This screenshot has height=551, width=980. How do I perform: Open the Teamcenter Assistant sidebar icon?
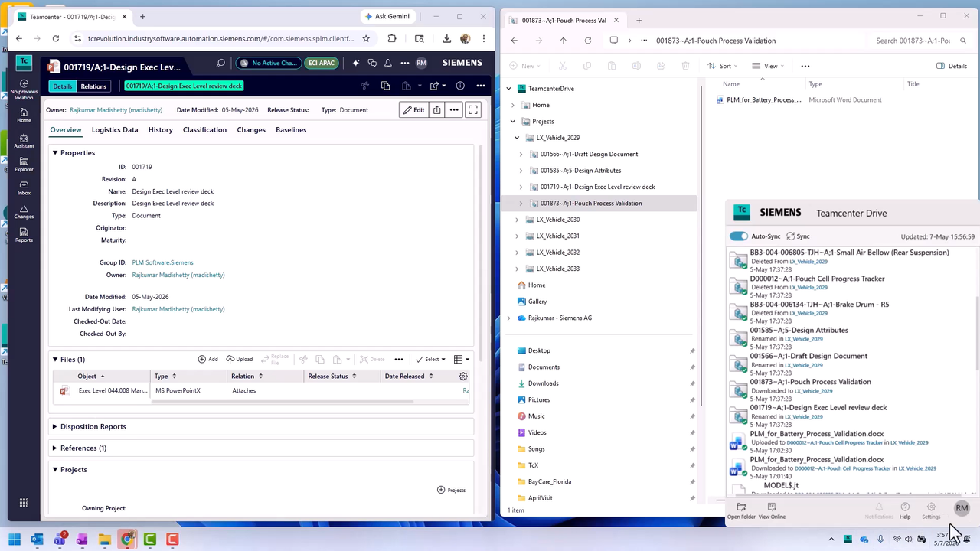pyautogui.click(x=24, y=142)
